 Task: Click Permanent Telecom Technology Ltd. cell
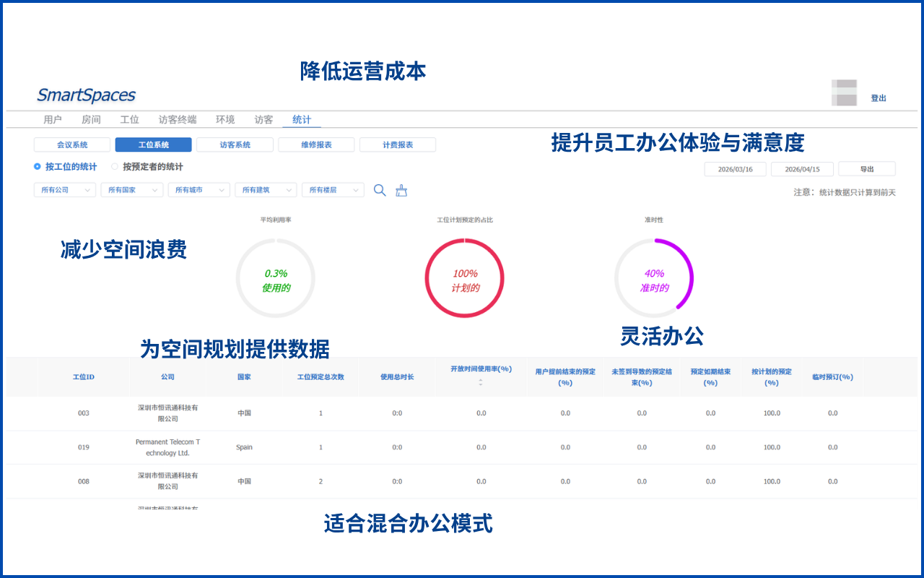[x=167, y=447]
